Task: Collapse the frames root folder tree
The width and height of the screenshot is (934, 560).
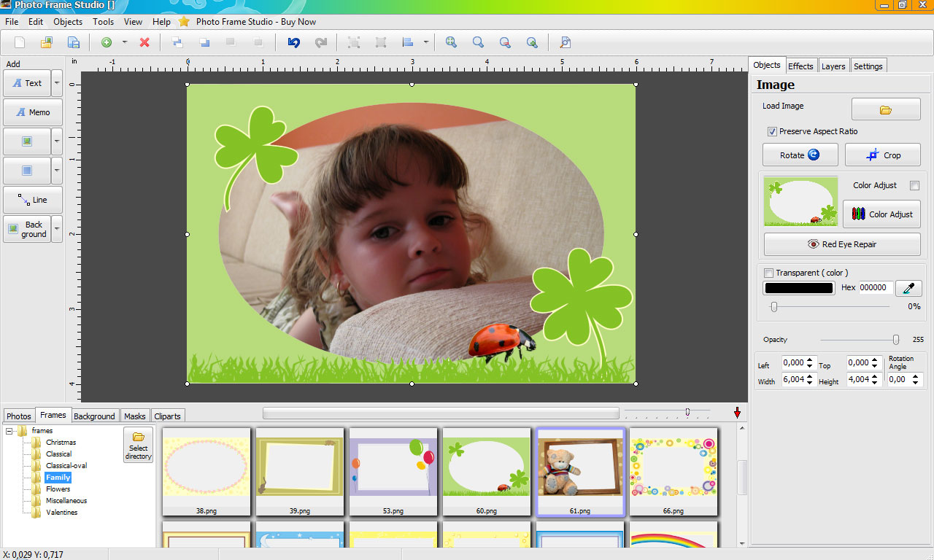Action: coord(9,431)
